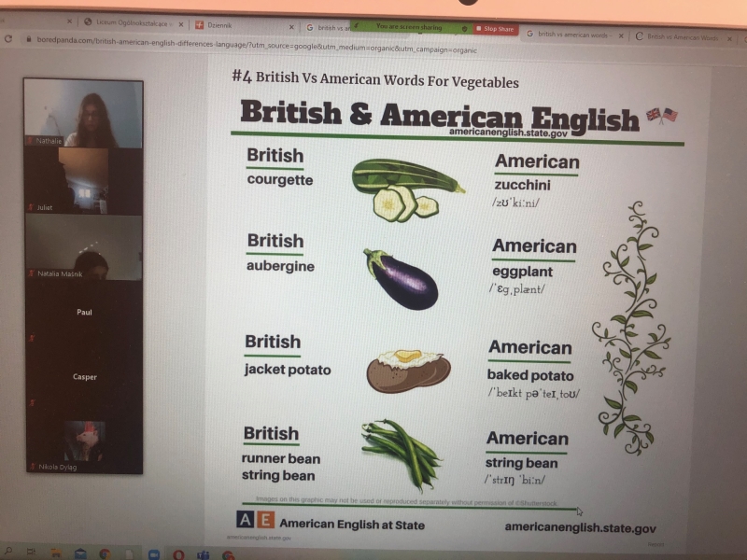Select Paul's participant tile

pyautogui.click(x=84, y=312)
